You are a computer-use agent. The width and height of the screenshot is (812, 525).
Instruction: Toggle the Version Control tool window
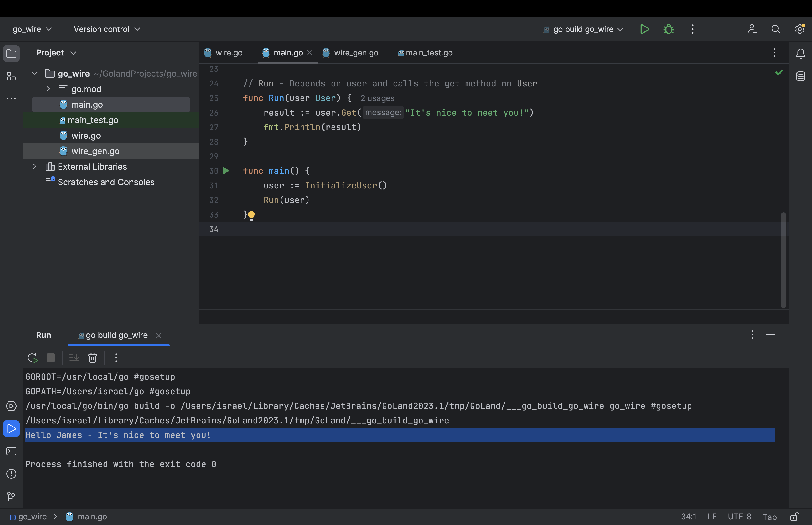point(10,496)
